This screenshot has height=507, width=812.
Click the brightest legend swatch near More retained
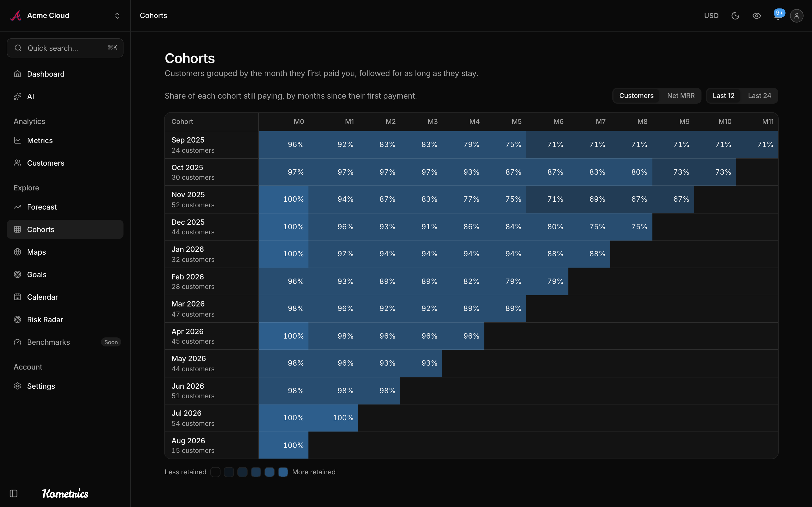click(x=283, y=472)
